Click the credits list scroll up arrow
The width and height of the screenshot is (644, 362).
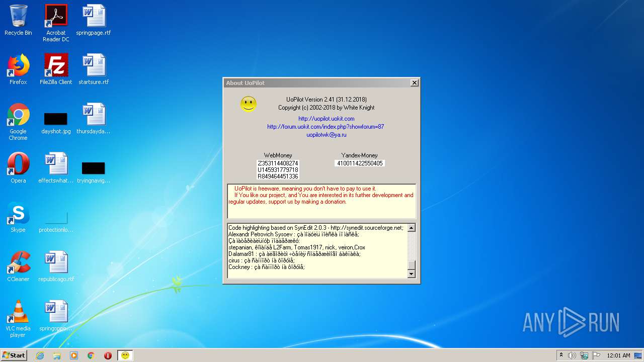pyautogui.click(x=411, y=228)
